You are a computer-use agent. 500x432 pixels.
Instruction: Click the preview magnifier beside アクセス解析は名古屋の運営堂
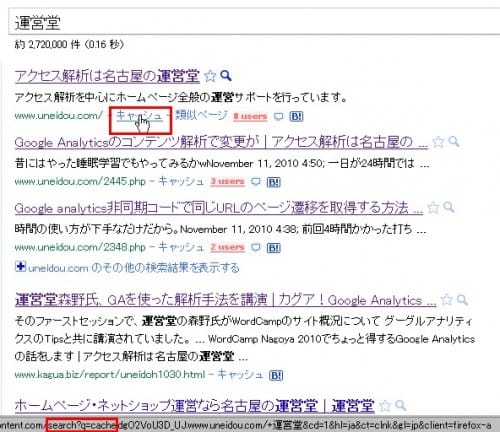[226, 76]
